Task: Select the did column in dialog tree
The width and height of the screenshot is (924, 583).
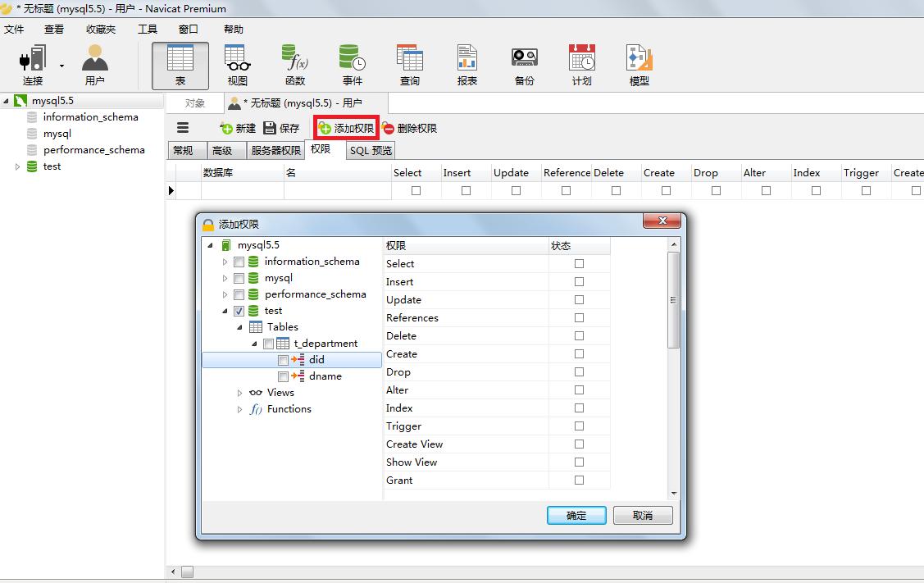Action: [316, 360]
